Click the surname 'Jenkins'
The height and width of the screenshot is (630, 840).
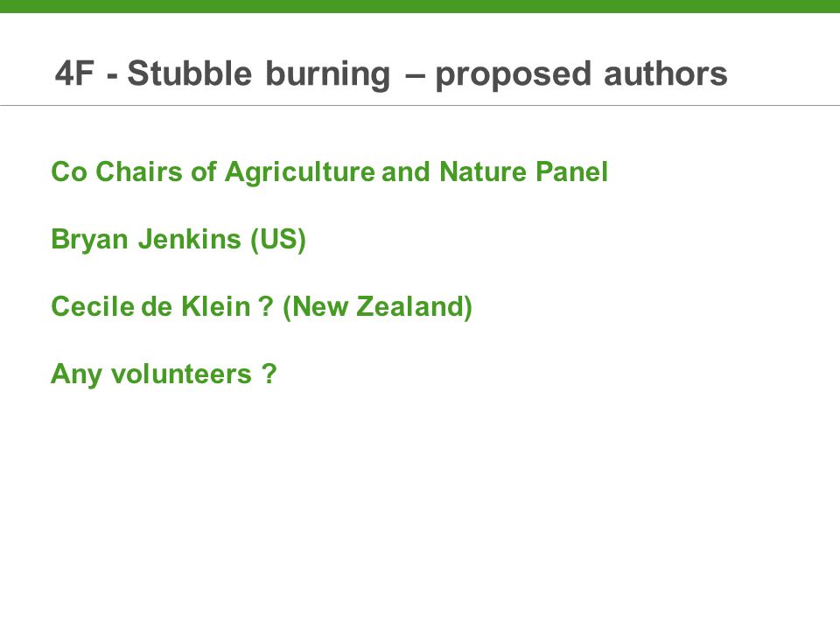190,240
